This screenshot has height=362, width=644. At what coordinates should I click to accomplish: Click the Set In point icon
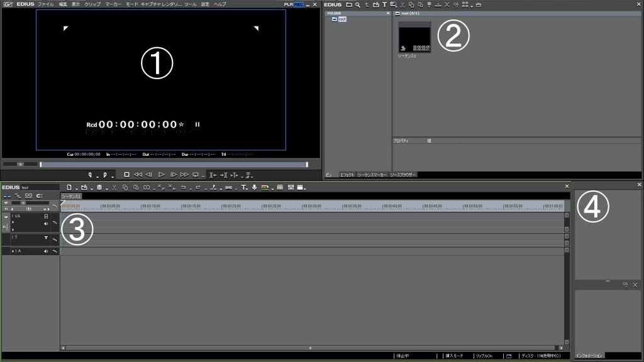point(91,175)
